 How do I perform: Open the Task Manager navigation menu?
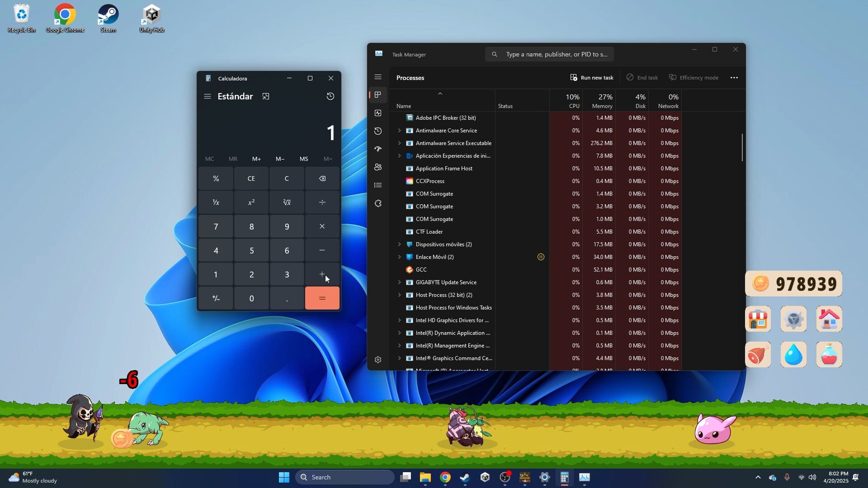point(378,77)
